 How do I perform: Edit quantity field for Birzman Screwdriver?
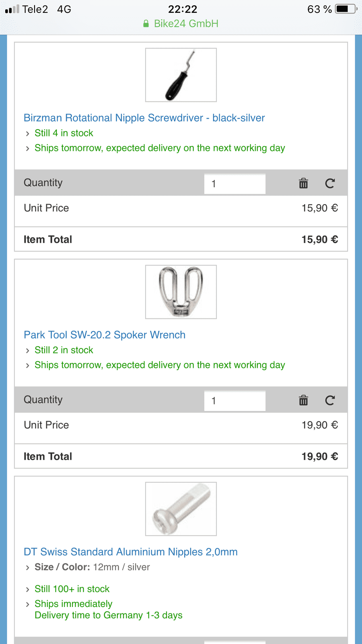(x=235, y=184)
